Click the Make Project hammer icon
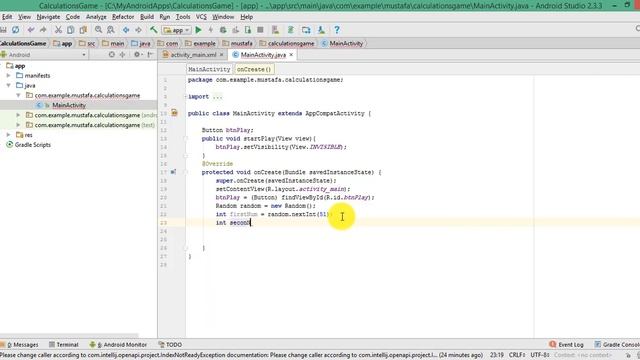This screenshot has width=640, height=360. [x=153, y=30]
